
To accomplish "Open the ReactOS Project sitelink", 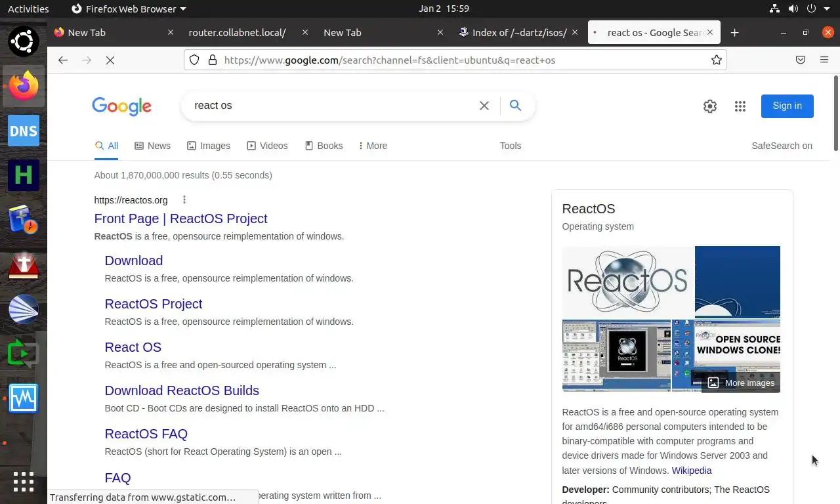I will (x=154, y=304).
